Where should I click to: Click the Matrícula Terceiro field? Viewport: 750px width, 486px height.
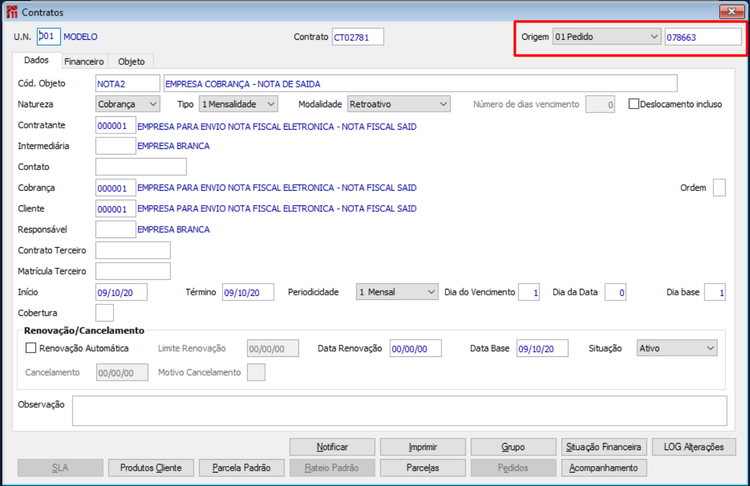click(x=133, y=271)
